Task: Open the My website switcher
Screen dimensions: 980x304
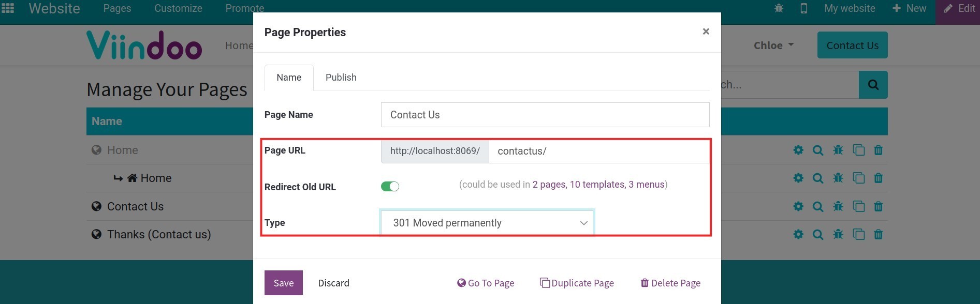Action: [x=850, y=8]
